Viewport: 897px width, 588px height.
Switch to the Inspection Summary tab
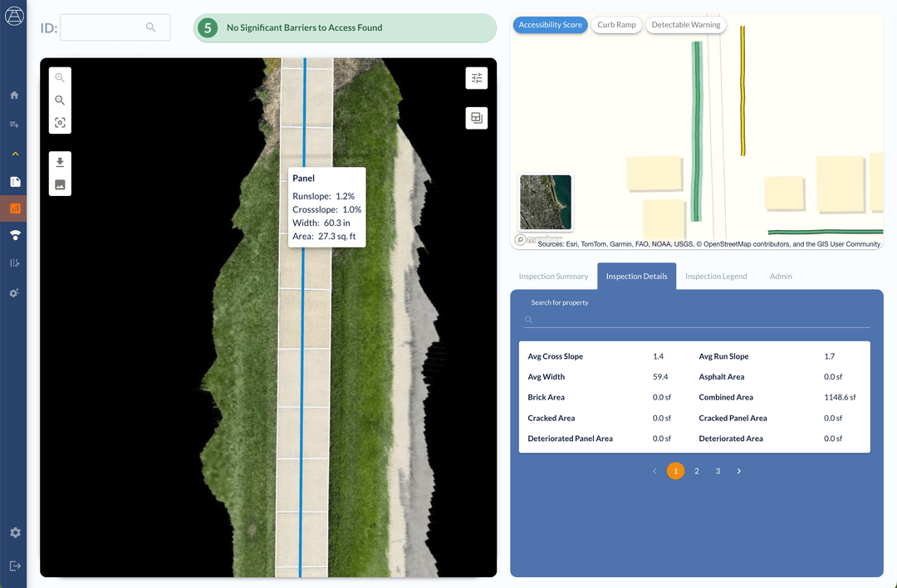(x=554, y=276)
